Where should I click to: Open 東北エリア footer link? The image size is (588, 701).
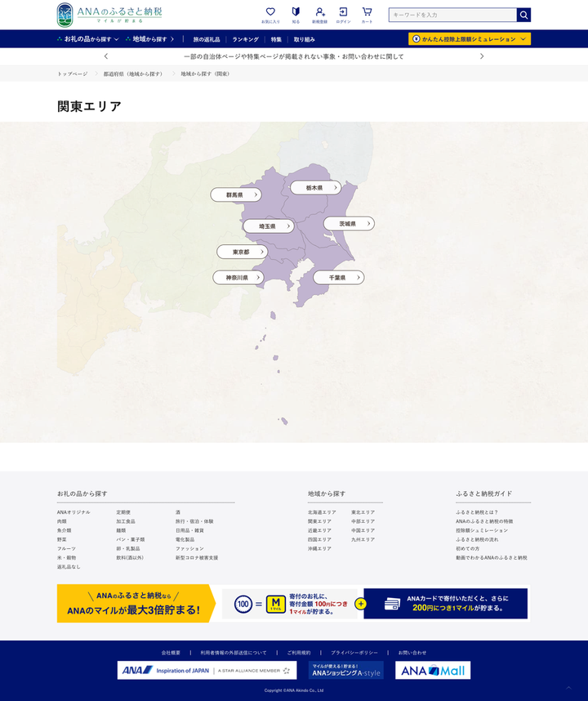coord(363,512)
